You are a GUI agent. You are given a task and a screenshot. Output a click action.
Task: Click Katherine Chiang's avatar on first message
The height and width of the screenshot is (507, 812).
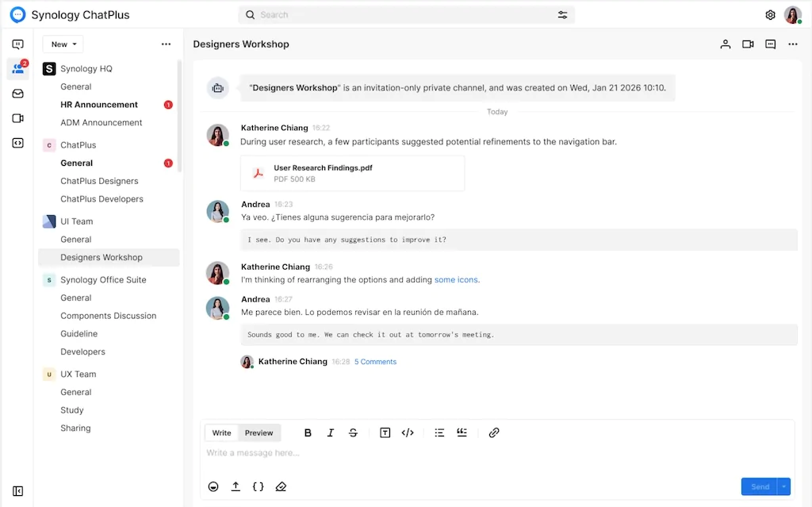(217, 136)
